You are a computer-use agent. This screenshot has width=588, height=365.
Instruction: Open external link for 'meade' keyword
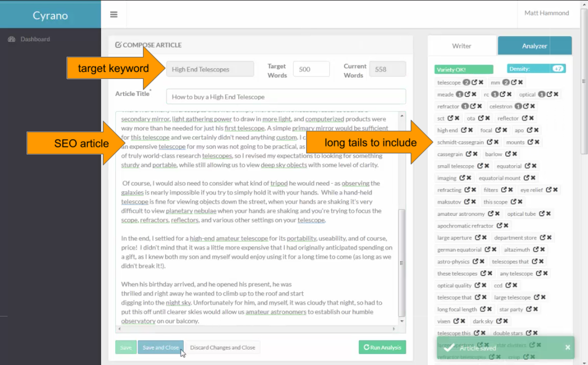pyautogui.click(x=467, y=94)
